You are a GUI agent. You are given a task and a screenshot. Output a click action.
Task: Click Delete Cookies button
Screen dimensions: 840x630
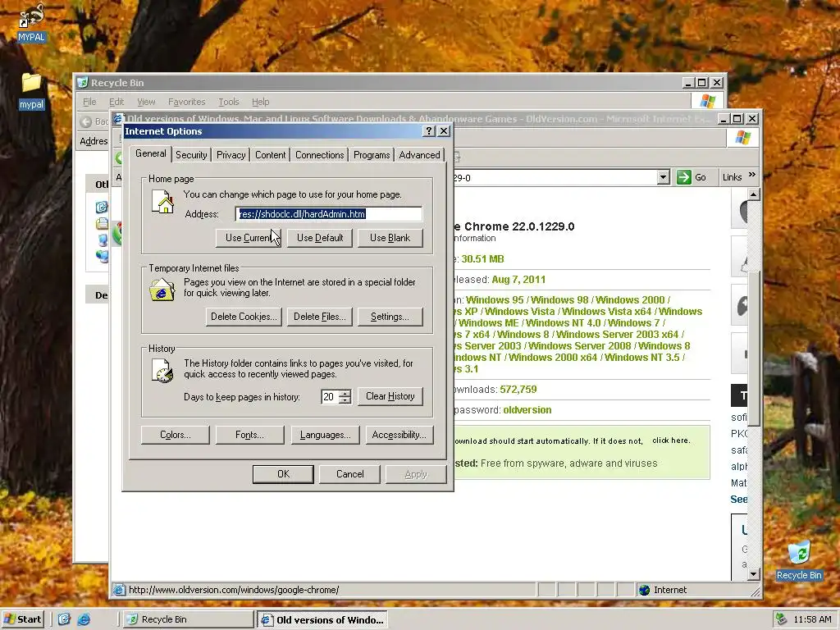point(244,317)
